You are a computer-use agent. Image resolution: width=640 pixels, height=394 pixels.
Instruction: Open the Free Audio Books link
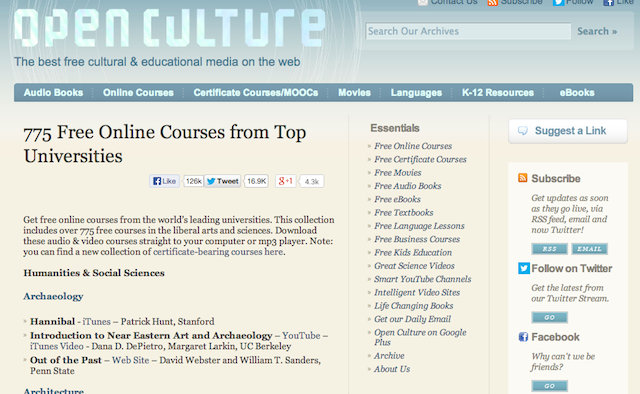407,186
